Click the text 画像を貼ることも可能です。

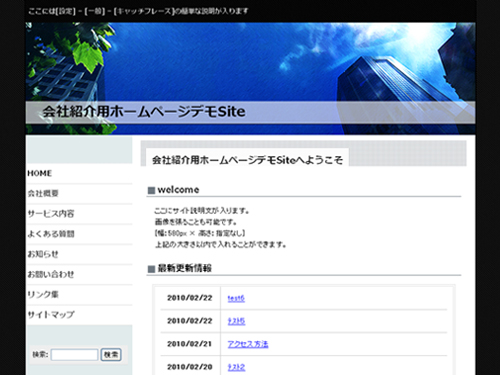(196, 222)
